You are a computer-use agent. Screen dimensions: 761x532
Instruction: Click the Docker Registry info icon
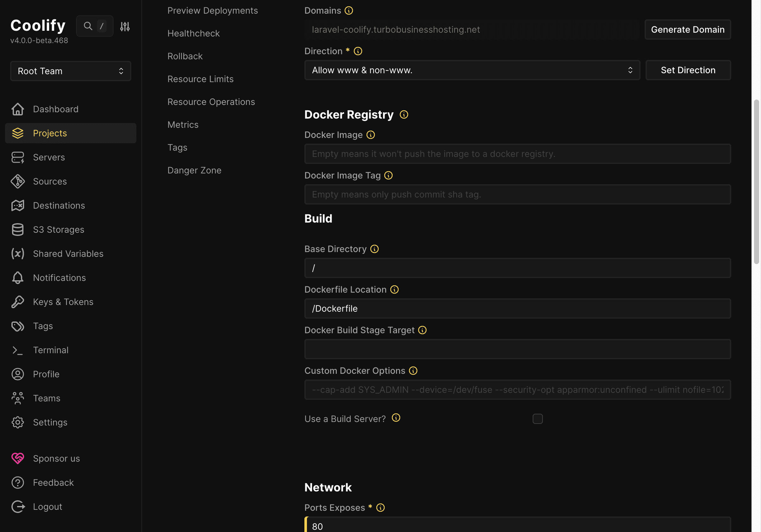click(x=404, y=115)
